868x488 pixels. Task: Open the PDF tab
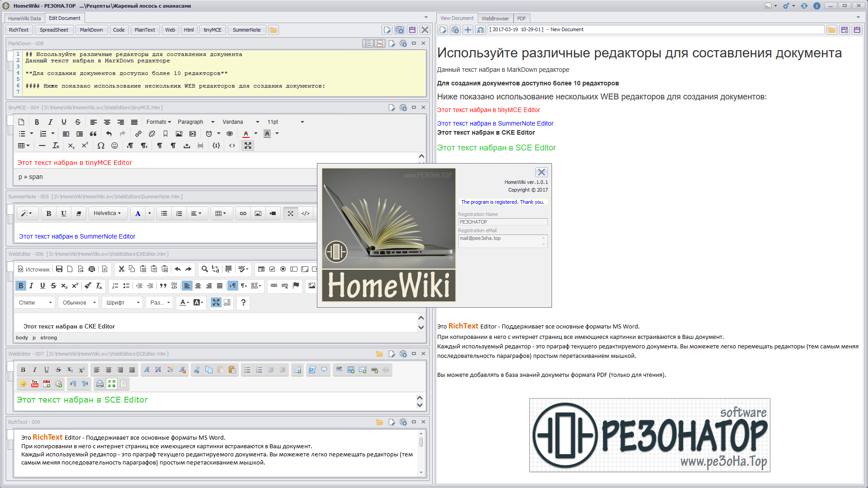(521, 19)
